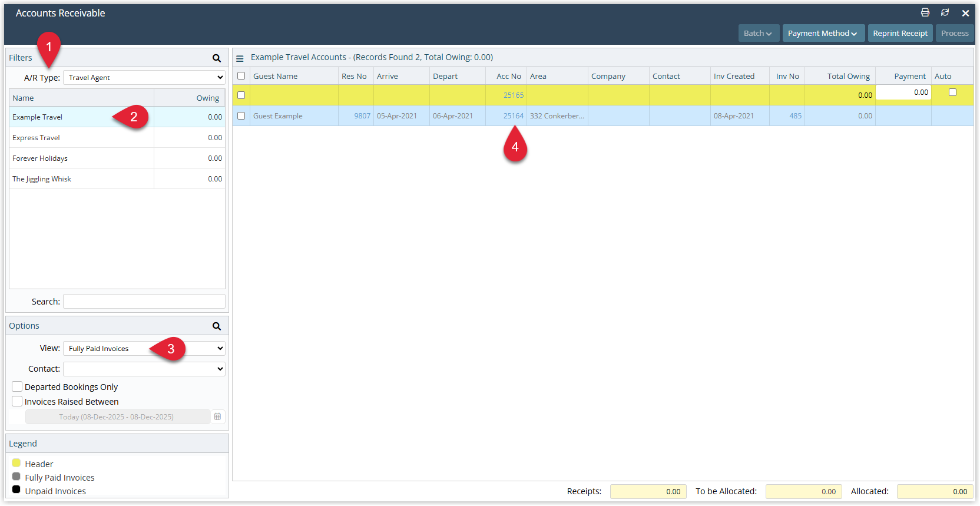Open account number 25164 link
This screenshot has height=506, width=980.
coord(513,115)
